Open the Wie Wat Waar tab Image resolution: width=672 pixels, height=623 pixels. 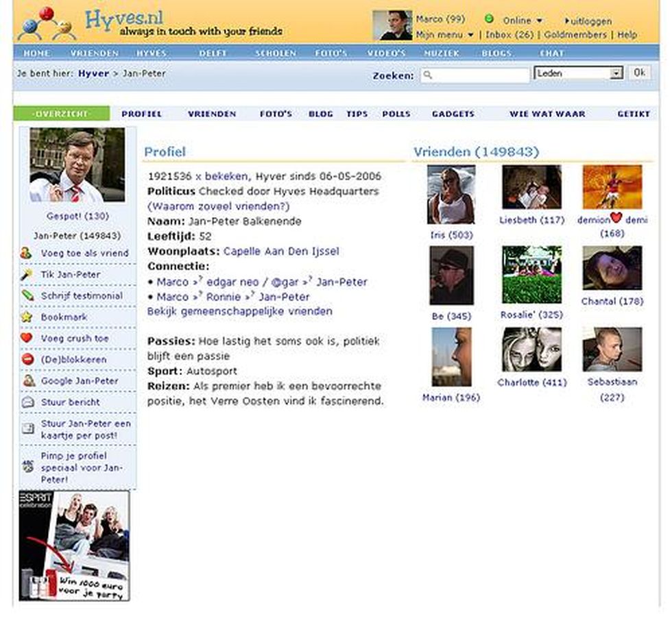[547, 114]
